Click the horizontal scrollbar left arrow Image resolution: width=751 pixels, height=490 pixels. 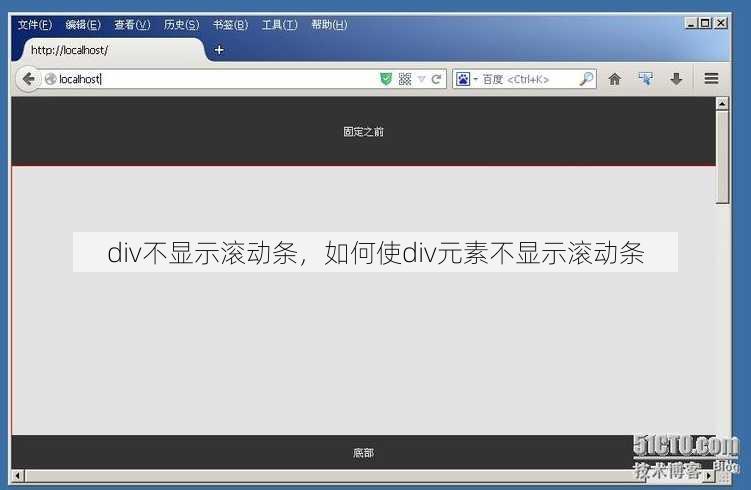coord(18,476)
